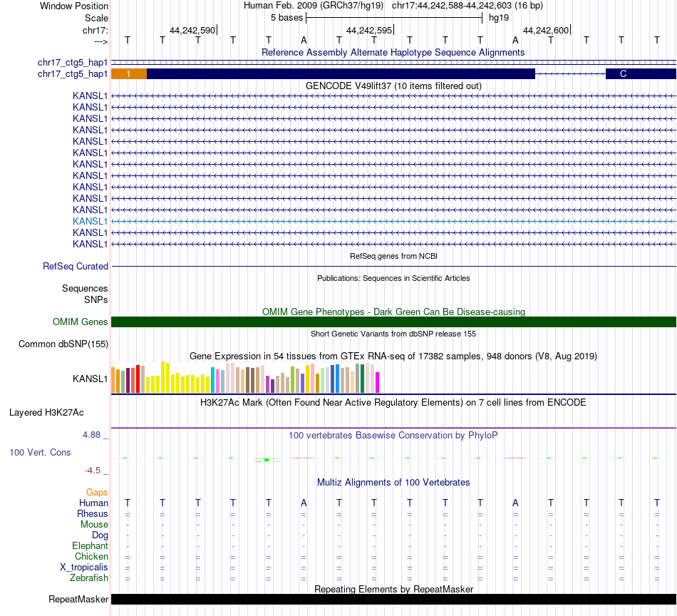677x616 pixels.
Task: Click the -4.5 lower scale value
Action: point(93,471)
